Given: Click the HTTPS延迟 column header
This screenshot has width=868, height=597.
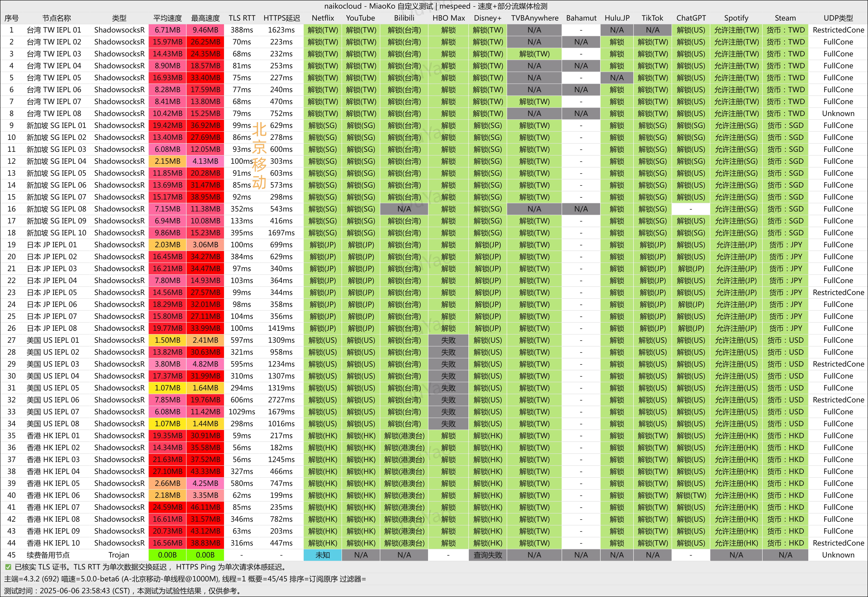Looking at the screenshot, I should point(281,18).
